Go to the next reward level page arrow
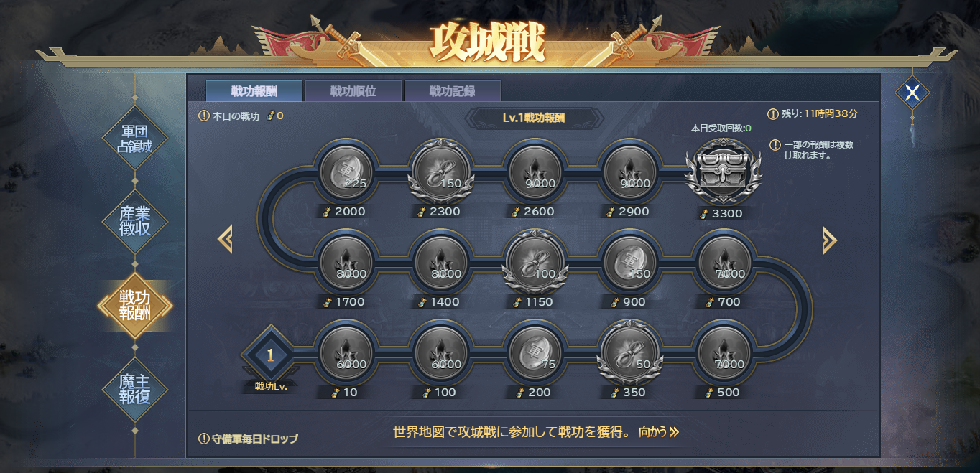Viewport: 980px width, 473px height. (x=829, y=240)
